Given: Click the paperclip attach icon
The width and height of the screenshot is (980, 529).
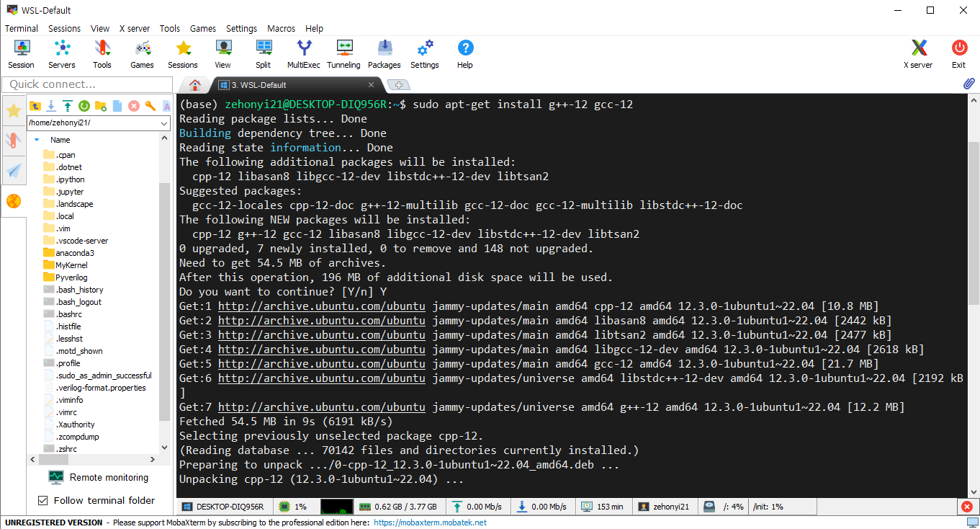Looking at the screenshot, I should point(968,84).
